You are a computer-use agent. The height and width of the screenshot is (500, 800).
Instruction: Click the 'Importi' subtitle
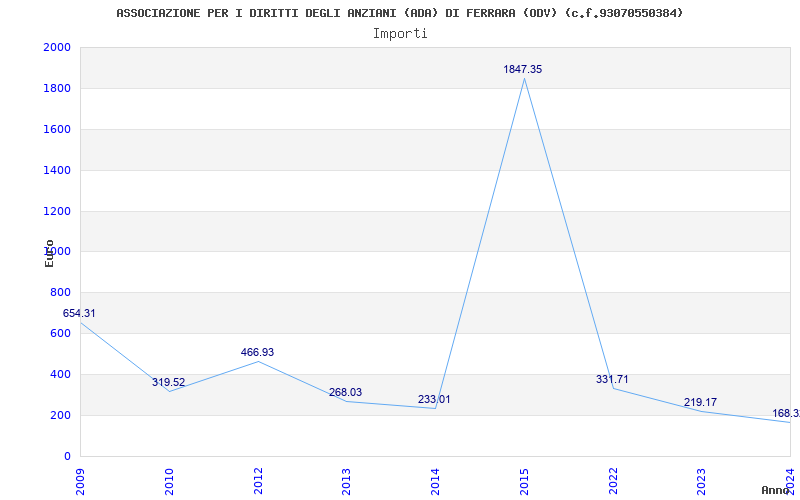(400, 34)
